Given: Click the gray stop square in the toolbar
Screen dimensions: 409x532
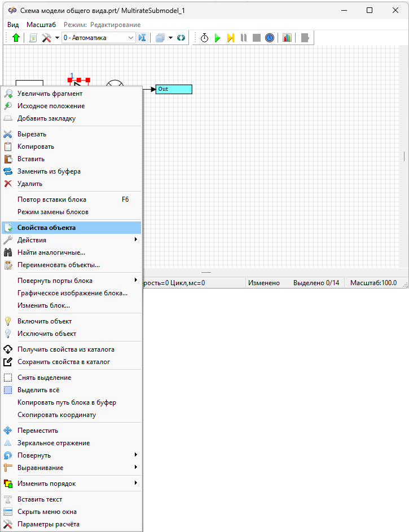Looking at the screenshot, I should point(257,38).
